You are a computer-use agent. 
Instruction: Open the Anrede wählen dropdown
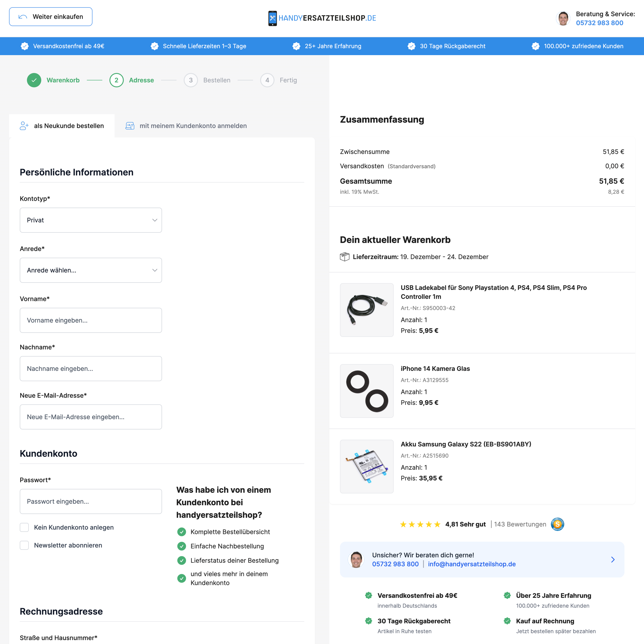click(91, 270)
